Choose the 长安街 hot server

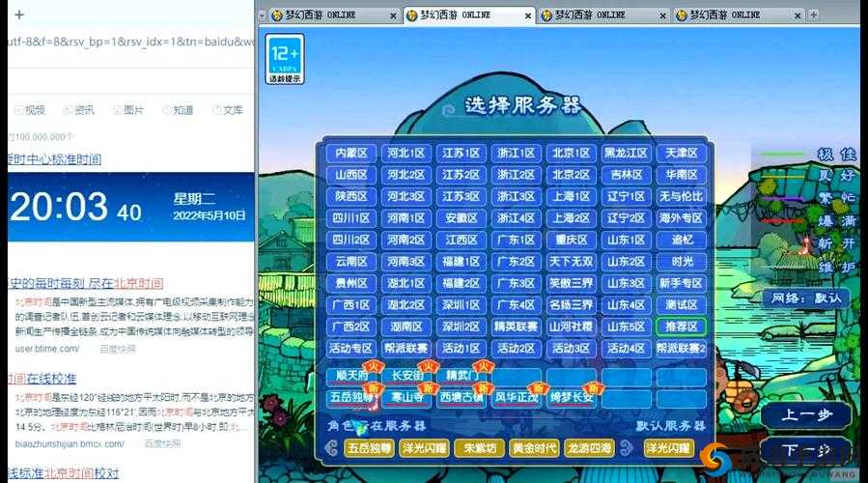pyautogui.click(x=406, y=376)
